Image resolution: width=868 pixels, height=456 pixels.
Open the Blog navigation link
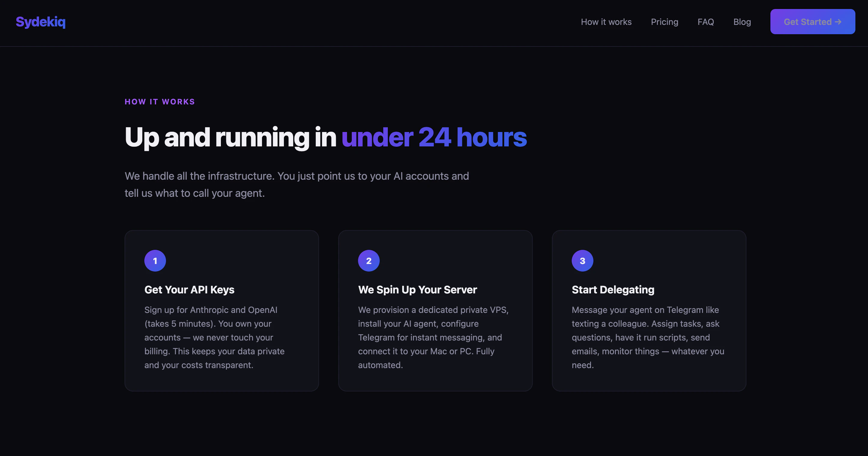(x=742, y=22)
